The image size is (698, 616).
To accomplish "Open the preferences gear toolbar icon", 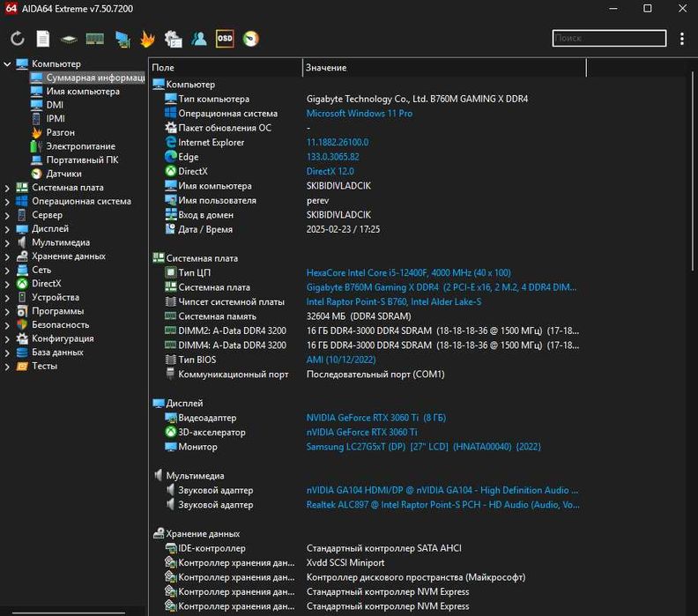I will point(173,39).
